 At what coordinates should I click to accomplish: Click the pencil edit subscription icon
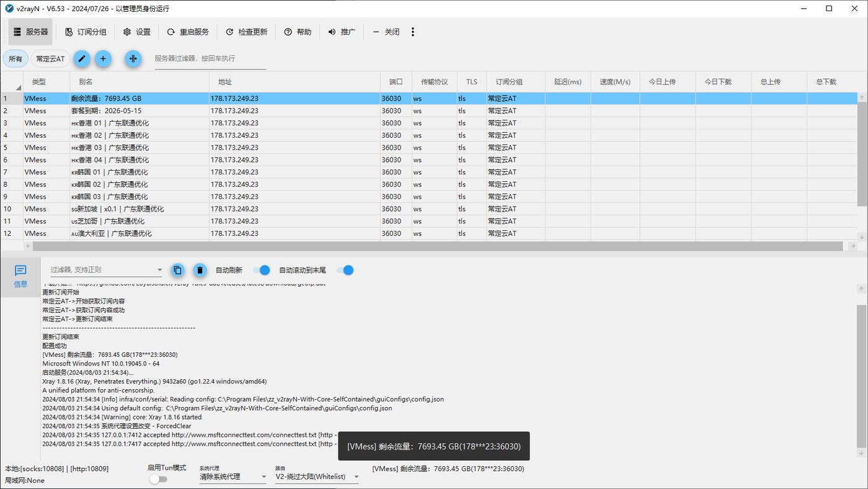click(x=82, y=58)
